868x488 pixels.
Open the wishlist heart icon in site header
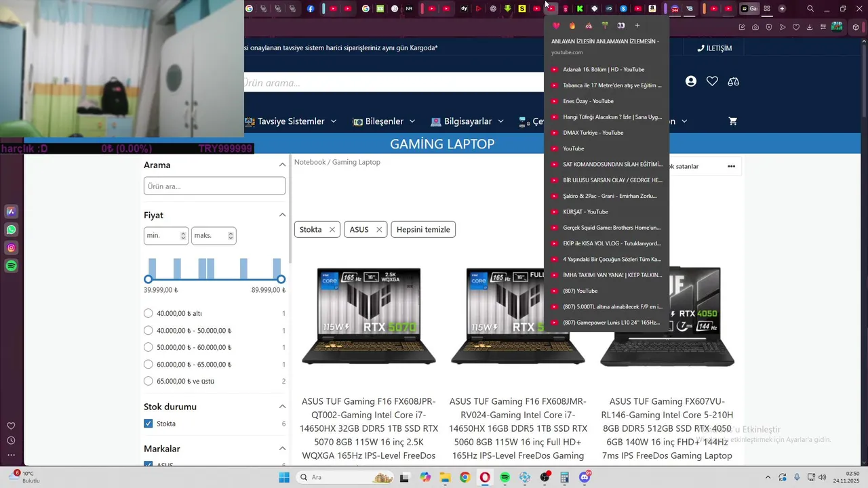(x=712, y=81)
